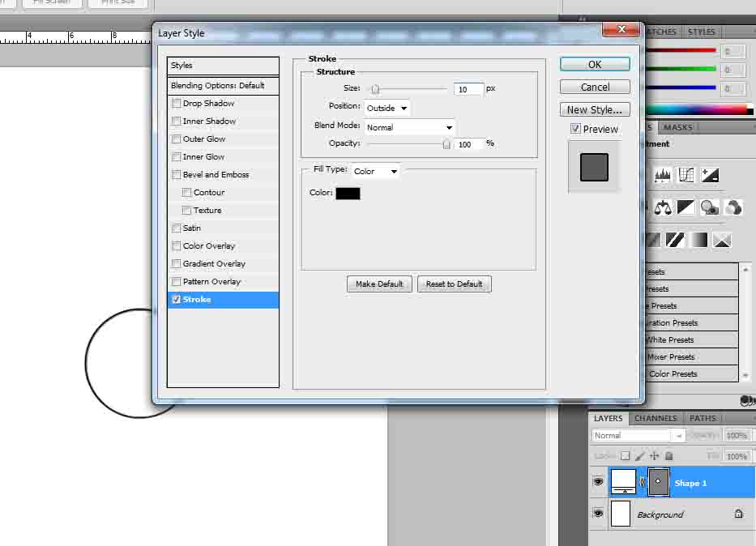Enable Gradient Overlay checkbox
The width and height of the screenshot is (756, 546).
coord(177,263)
